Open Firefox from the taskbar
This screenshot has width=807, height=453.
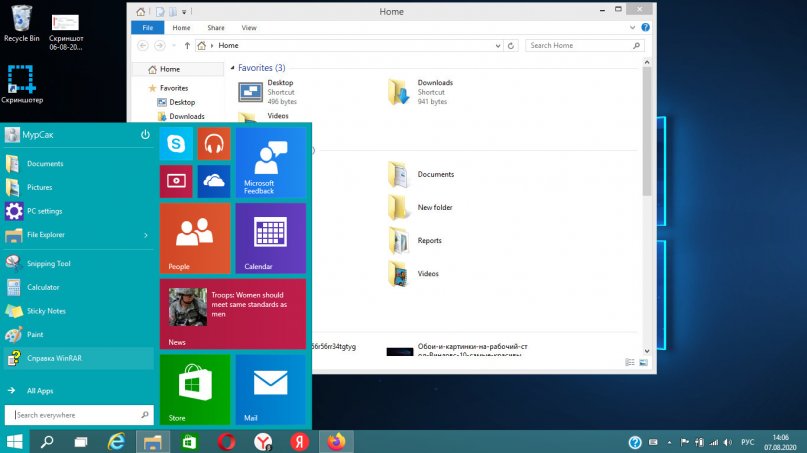335,441
